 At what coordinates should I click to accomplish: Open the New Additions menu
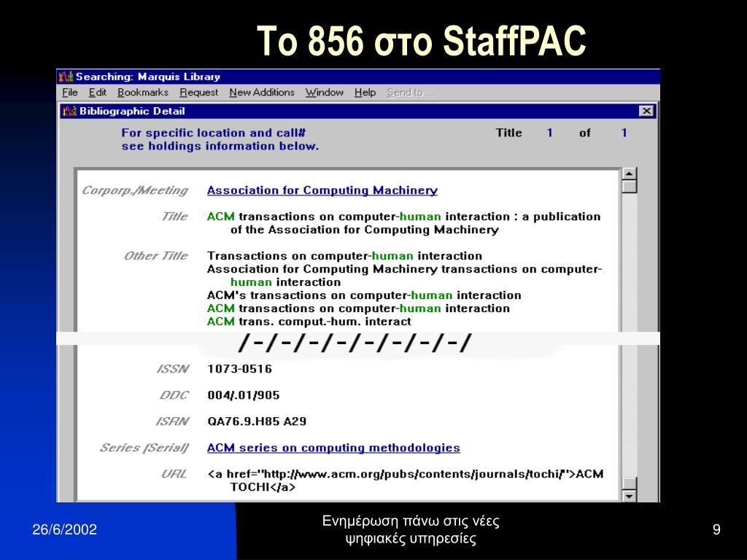pos(262,93)
